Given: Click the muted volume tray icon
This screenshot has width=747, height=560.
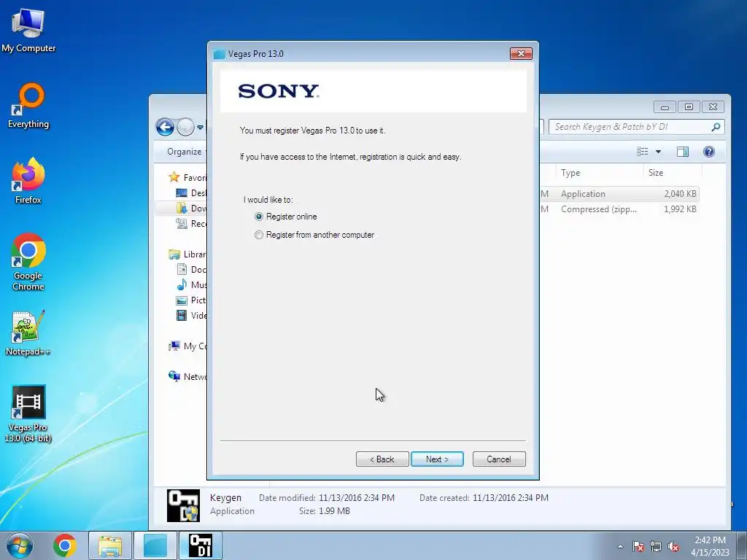Looking at the screenshot, I should (673, 546).
